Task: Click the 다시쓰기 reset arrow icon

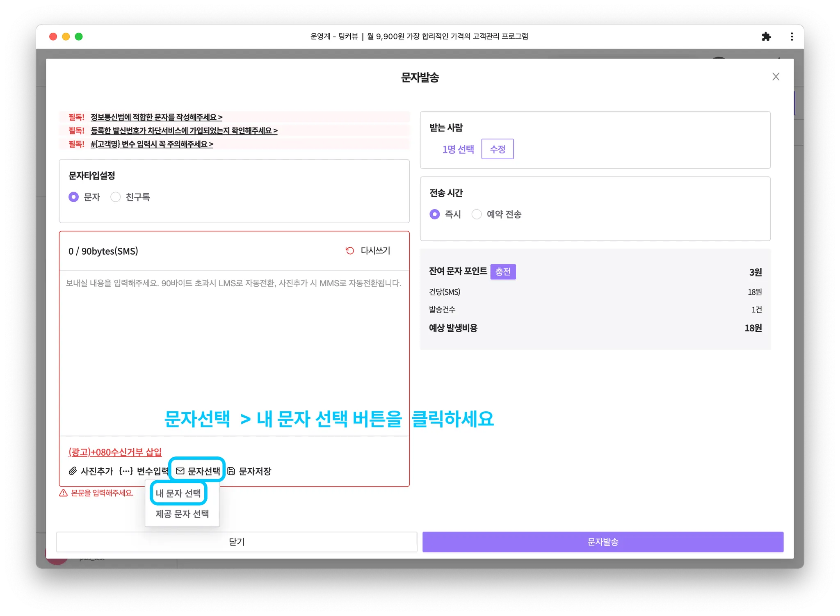Action: 349,251
